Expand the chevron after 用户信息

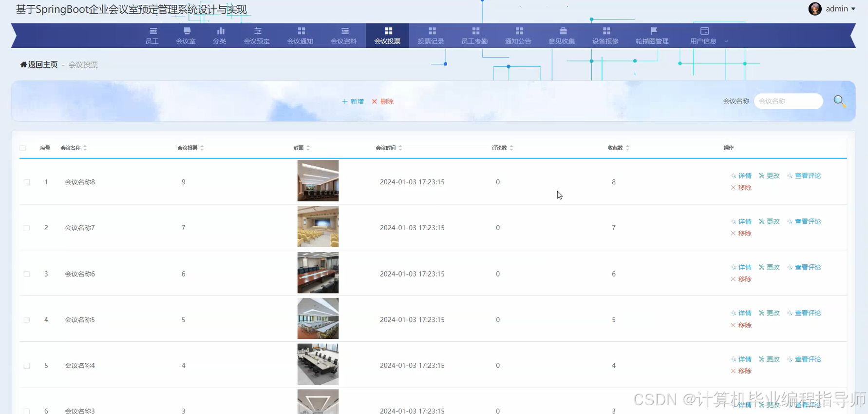726,41
